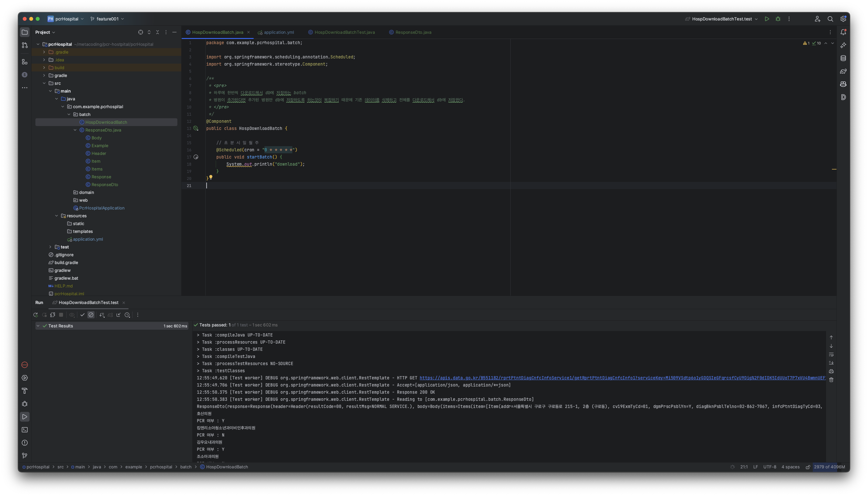Toggle soft-wrap in console output

pyautogui.click(x=831, y=355)
